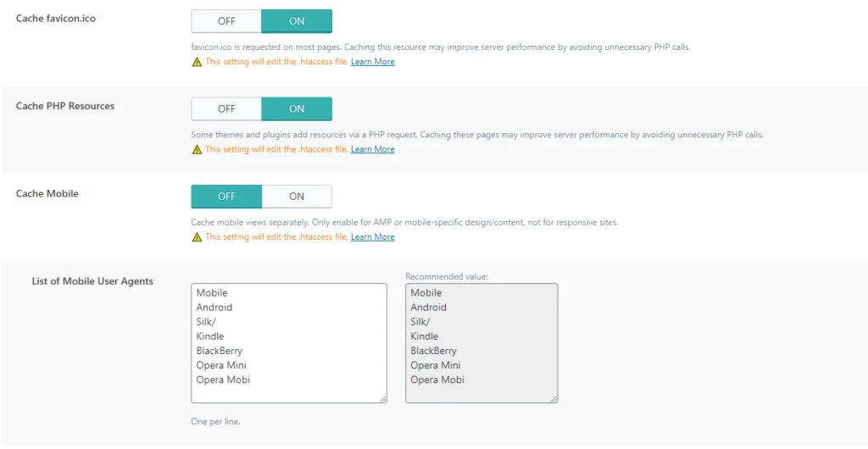Turn Cache PHP Resources OFF

[226, 109]
